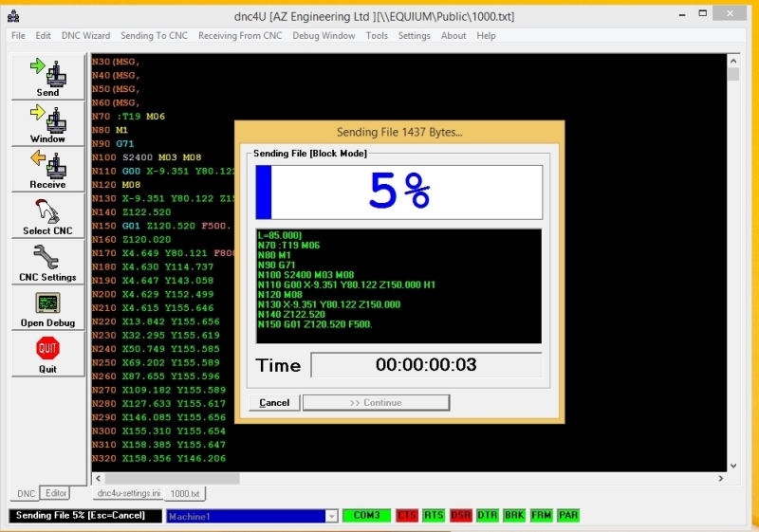Screen dimensions: 759x532
Task: Open the Debug Window menu
Action: pos(324,36)
